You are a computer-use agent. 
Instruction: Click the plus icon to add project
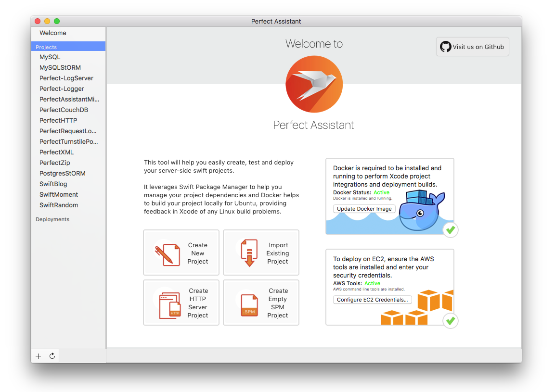pos(38,356)
